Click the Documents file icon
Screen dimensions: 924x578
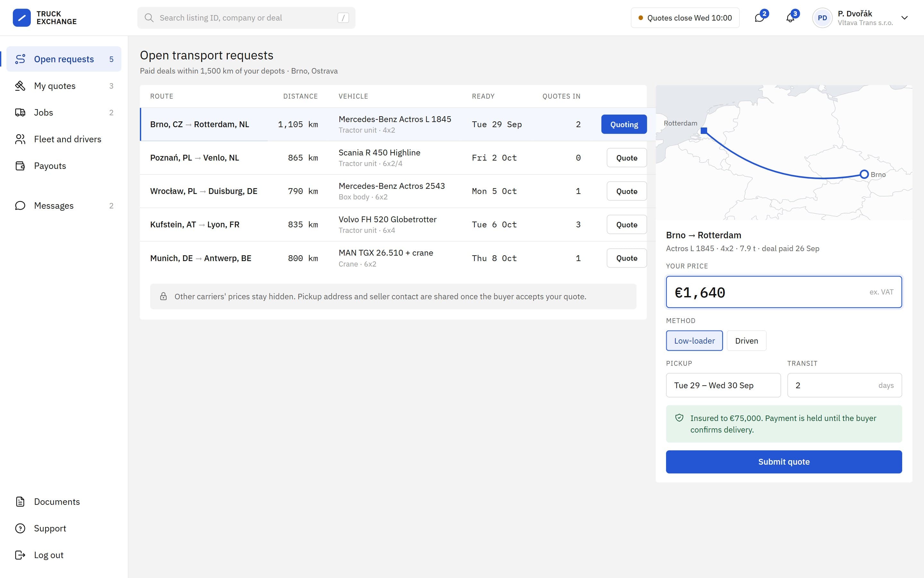pyautogui.click(x=20, y=502)
